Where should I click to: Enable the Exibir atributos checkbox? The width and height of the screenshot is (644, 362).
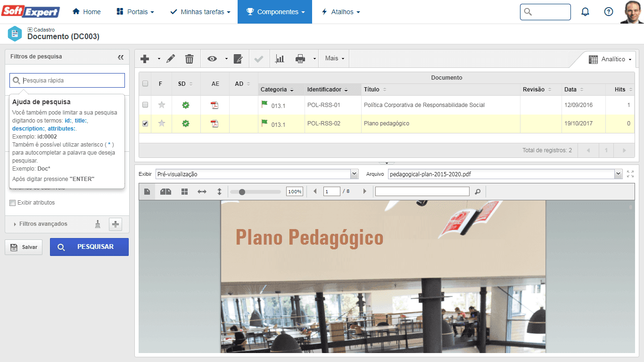[13, 203]
